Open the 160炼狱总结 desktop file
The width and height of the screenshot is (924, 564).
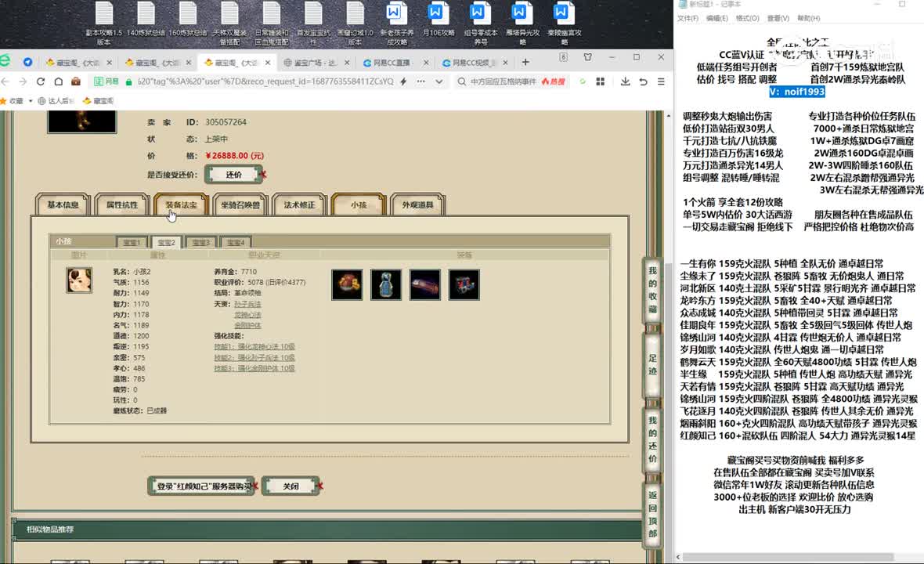[x=187, y=20]
